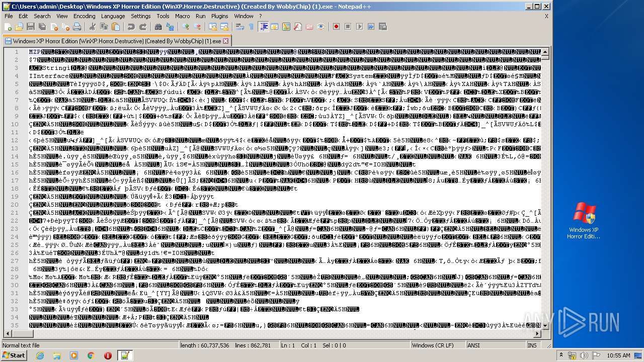The width and height of the screenshot is (644, 362).
Task: Launch Internet Explorer from the taskbar
Action: (40, 355)
